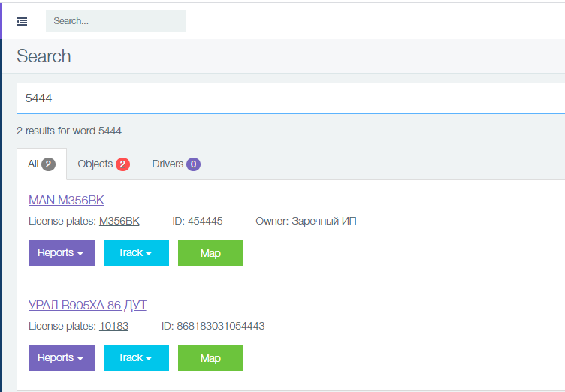Viewport: 565px width, 392px height.
Task: Click the grey count badge on All
Action: coord(48,164)
